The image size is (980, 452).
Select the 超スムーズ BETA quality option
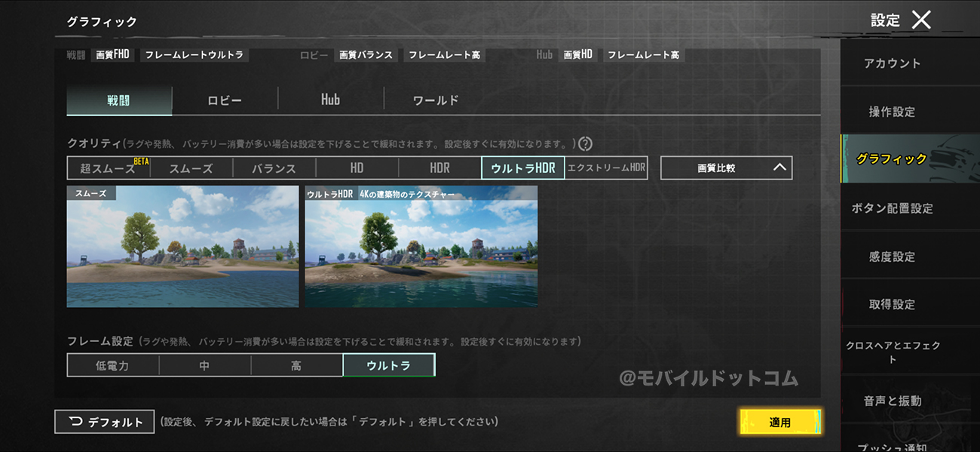click(109, 168)
